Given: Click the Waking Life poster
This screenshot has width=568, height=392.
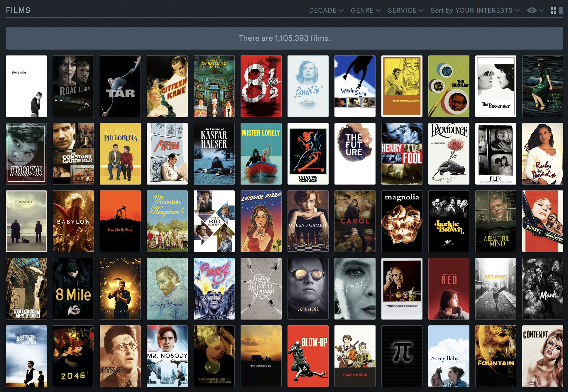Looking at the screenshot, I should click(x=355, y=86).
